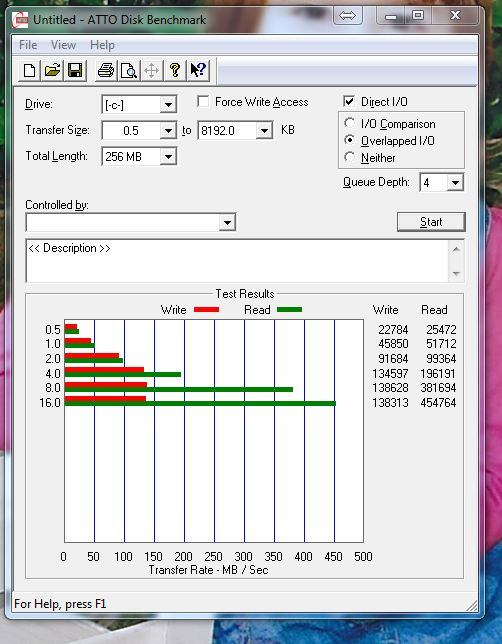Click read value 454764
The width and height of the screenshot is (502, 644).
pos(438,402)
